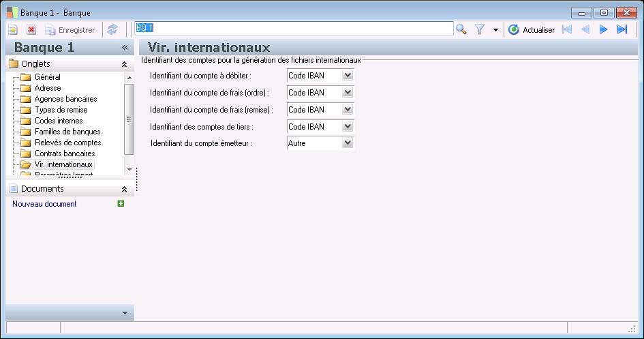Viewport: 644px width, 339px height.
Task: Go to the previous record
Action: (585, 29)
